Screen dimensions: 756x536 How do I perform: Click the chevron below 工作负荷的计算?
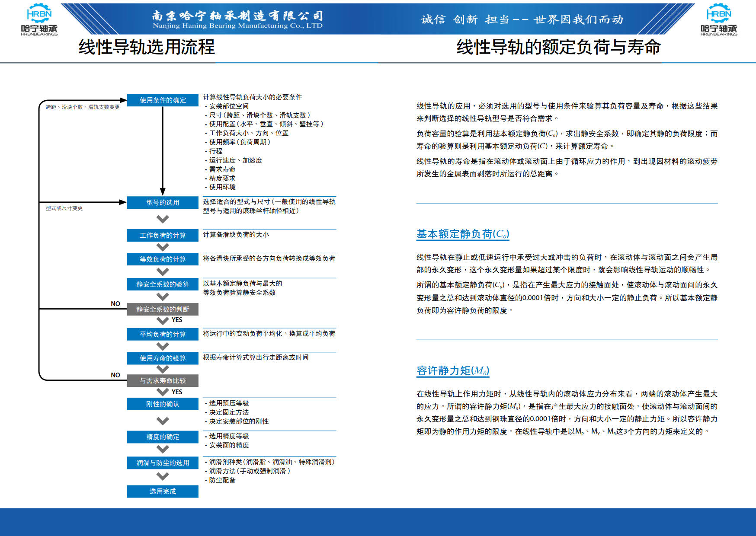(163, 247)
